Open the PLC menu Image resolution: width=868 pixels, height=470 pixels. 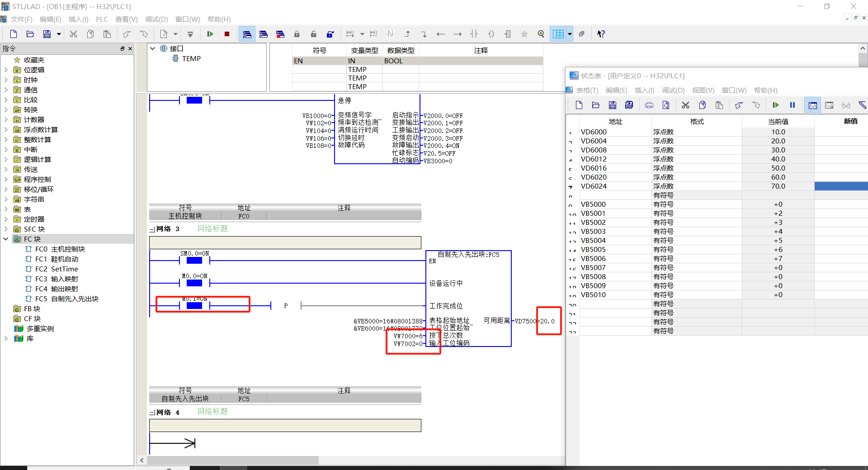(x=102, y=19)
